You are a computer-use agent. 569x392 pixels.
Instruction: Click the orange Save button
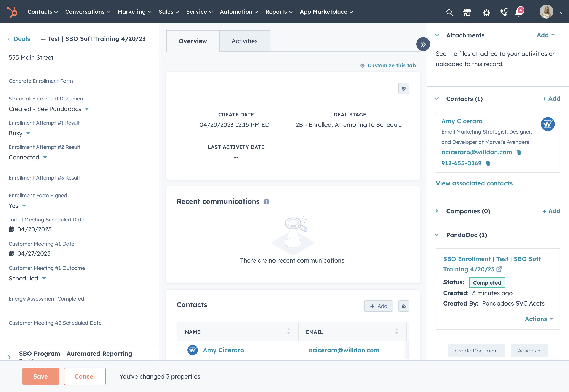[x=41, y=376]
